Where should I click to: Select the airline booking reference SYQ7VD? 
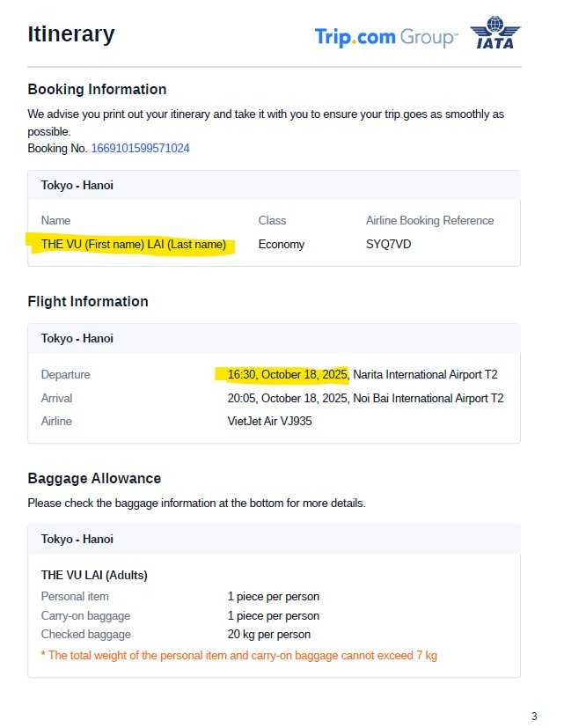tap(388, 244)
